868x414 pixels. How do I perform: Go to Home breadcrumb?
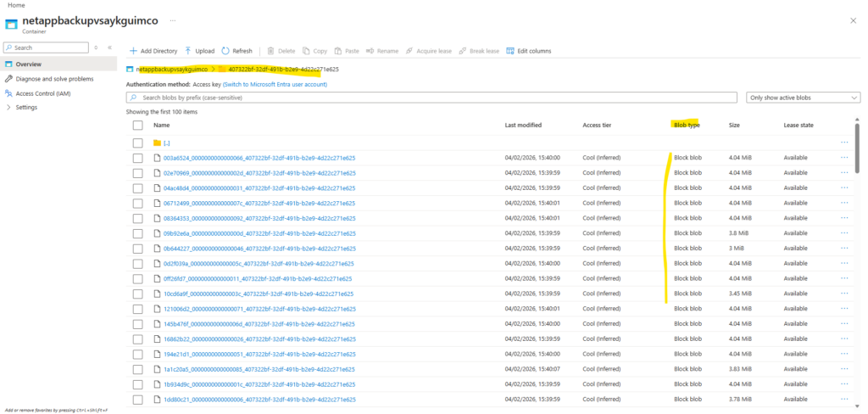15,5
